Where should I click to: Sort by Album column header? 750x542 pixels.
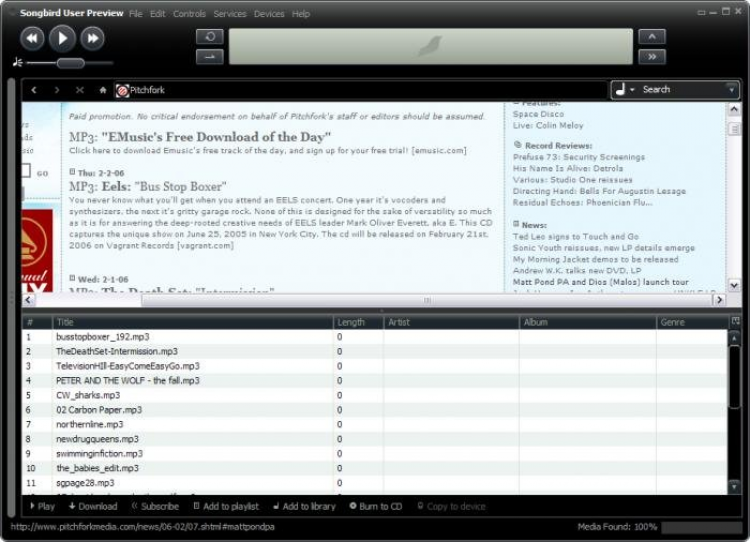point(587,322)
